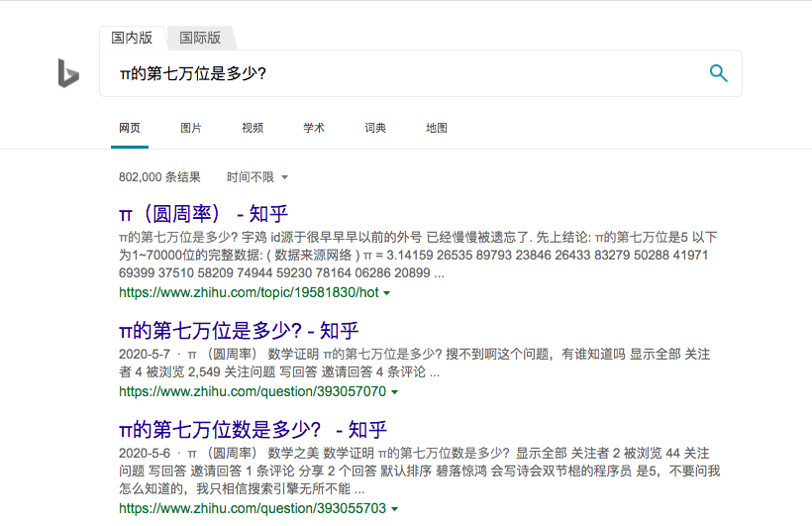Viewport: 812px width, 526px height.
Task: Expand arrow next to topic/19581830/hot URL
Action: pos(386,293)
